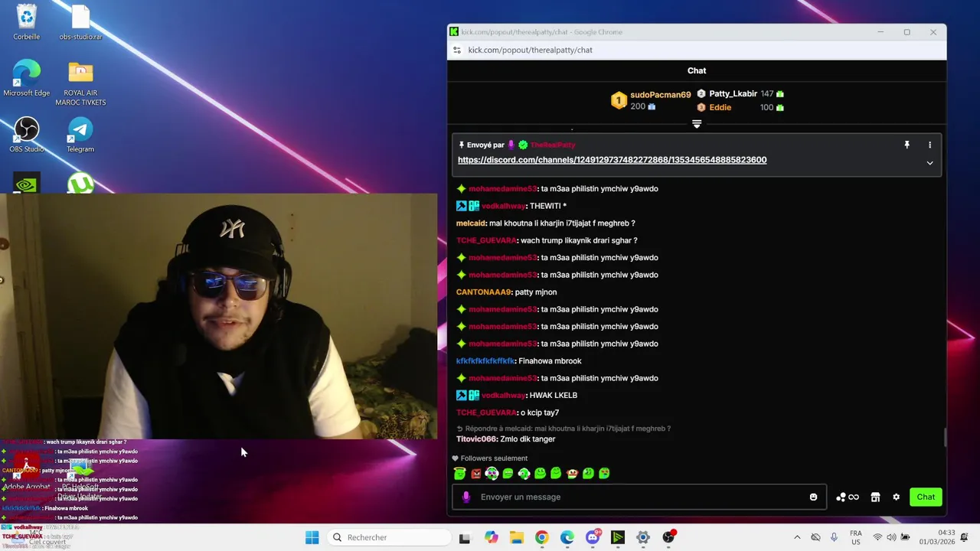Screen dimensions: 980x551
Task: Click username CANTONAAA9 in chat
Action: [x=483, y=292]
